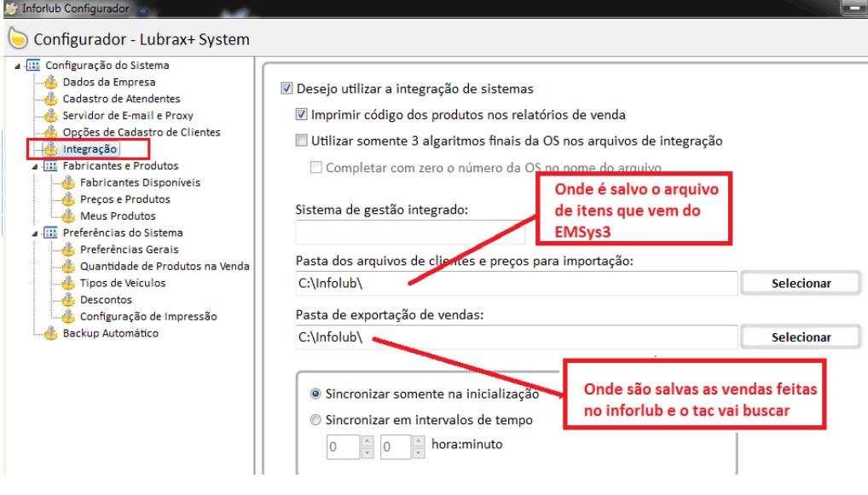Click the Configuração de Impressão icon

[x=68, y=316]
